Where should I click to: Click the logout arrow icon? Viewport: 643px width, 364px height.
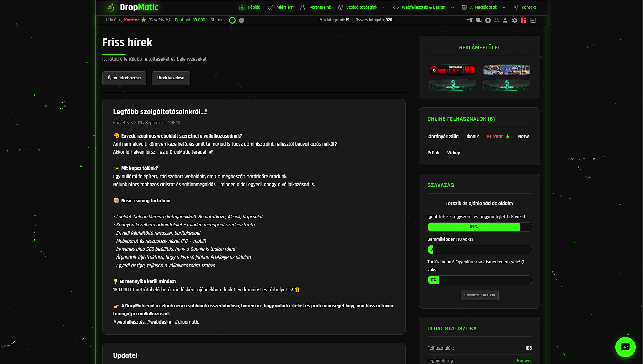click(533, 20)
